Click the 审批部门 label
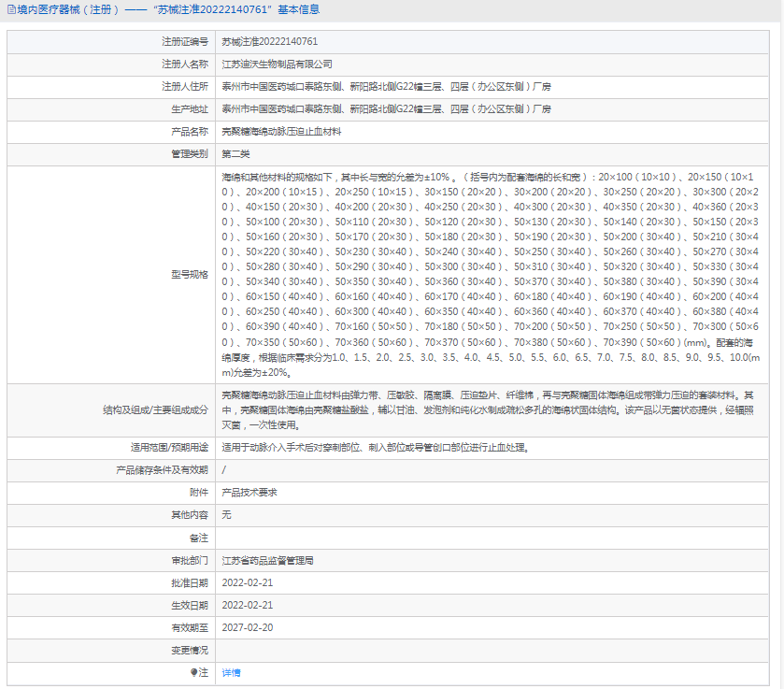784x689 pixels. click(x=190, y=560)
